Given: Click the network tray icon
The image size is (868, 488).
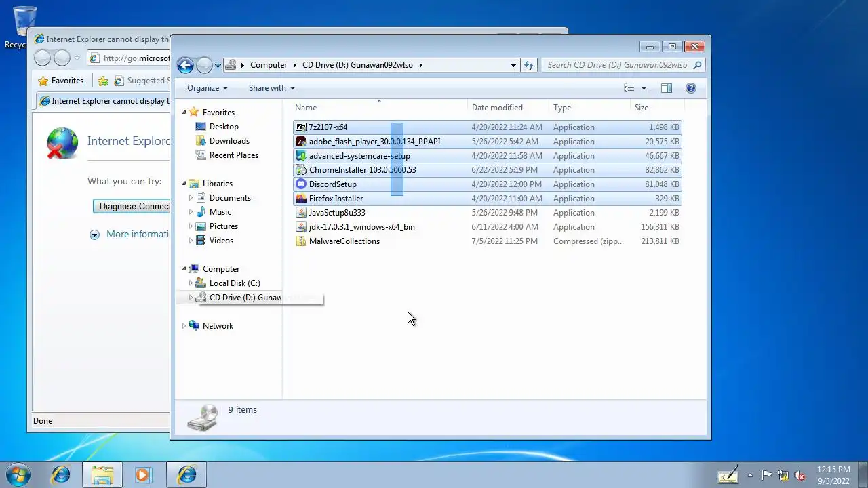Looking at the screenshot, I should [x=783, y=475].
